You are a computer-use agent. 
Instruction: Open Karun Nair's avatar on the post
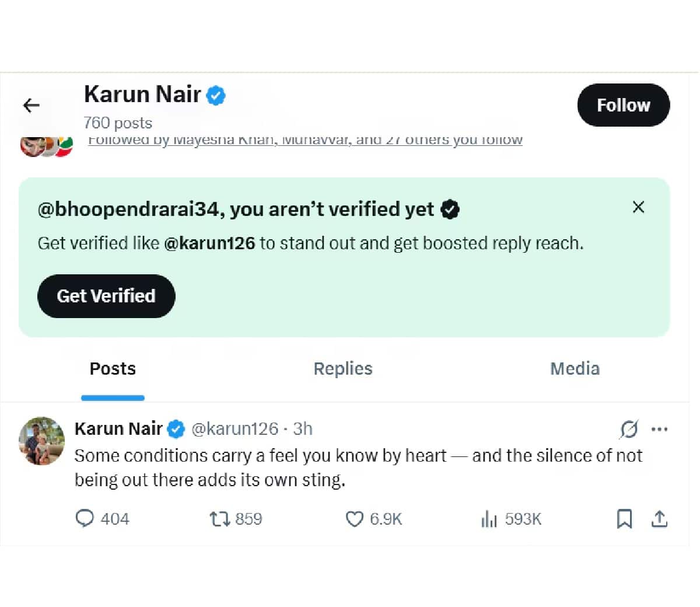[41, 441]
